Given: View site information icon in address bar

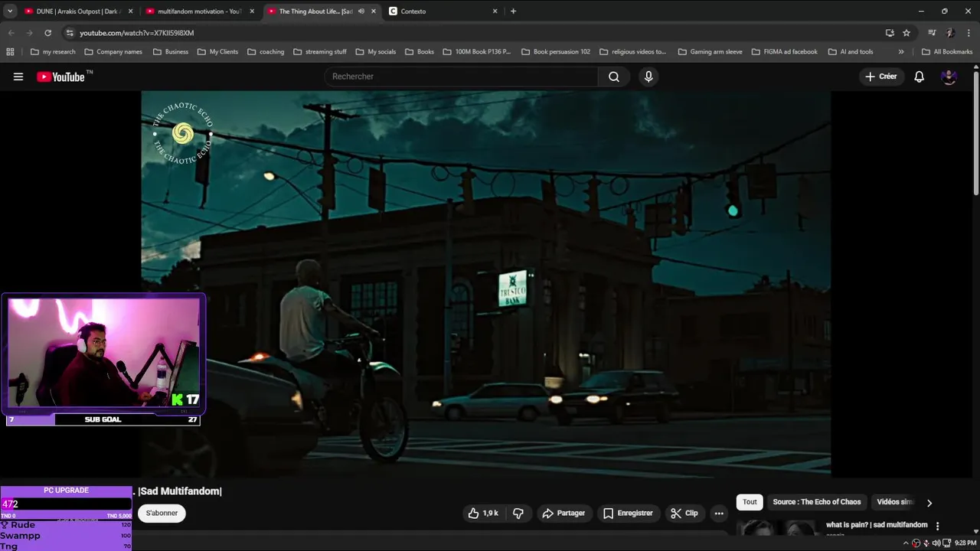Looking at the screenshot, I should point(70,33).
